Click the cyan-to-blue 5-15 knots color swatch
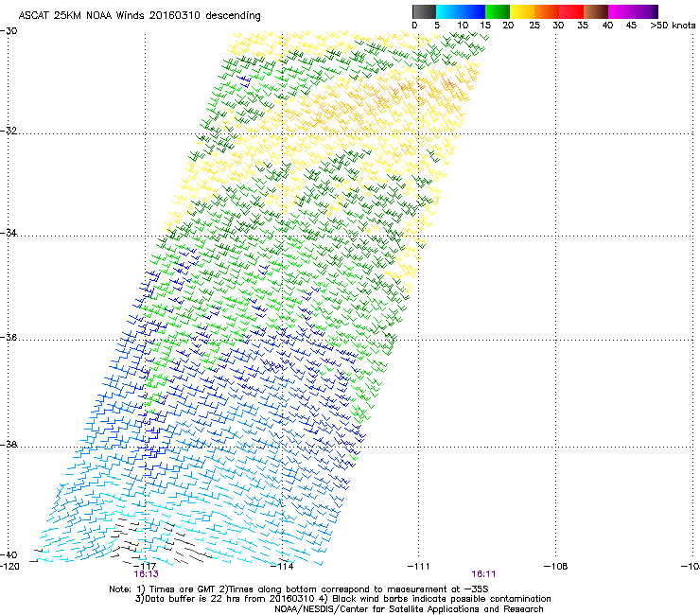 [x=461, y=11]
